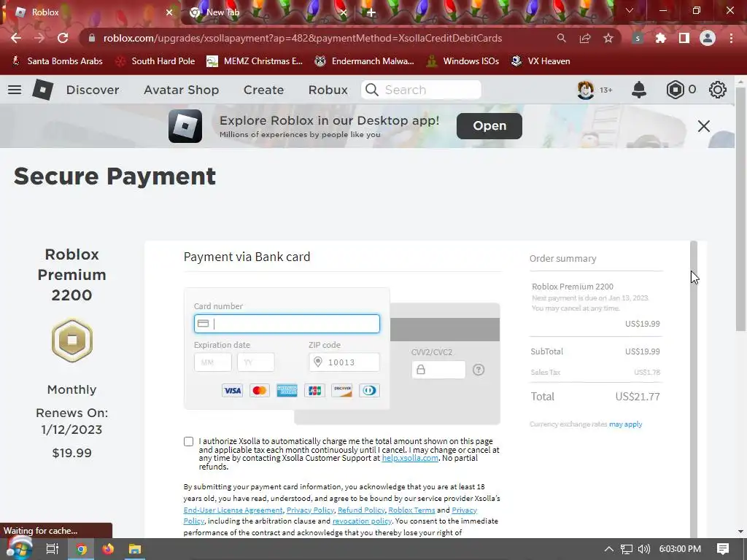This screenshot has height=560, width=747.
Task: Open the Endermanch Malware bookmark
Action: [x=365, y=61]
